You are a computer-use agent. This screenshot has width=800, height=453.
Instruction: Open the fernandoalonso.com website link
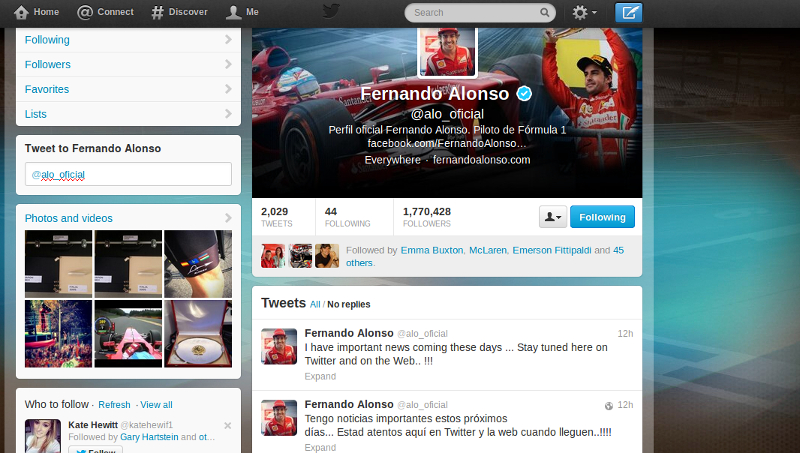481,160
